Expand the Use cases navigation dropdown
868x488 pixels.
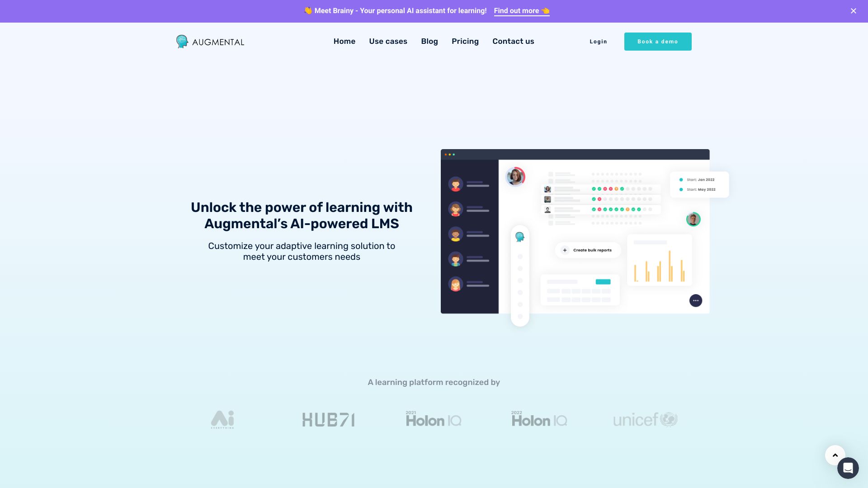(x=388, y=41)
